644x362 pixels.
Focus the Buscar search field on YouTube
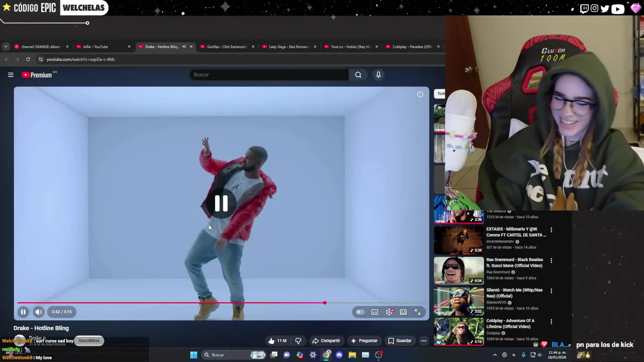pyautogui.click(x=269, y=75)
